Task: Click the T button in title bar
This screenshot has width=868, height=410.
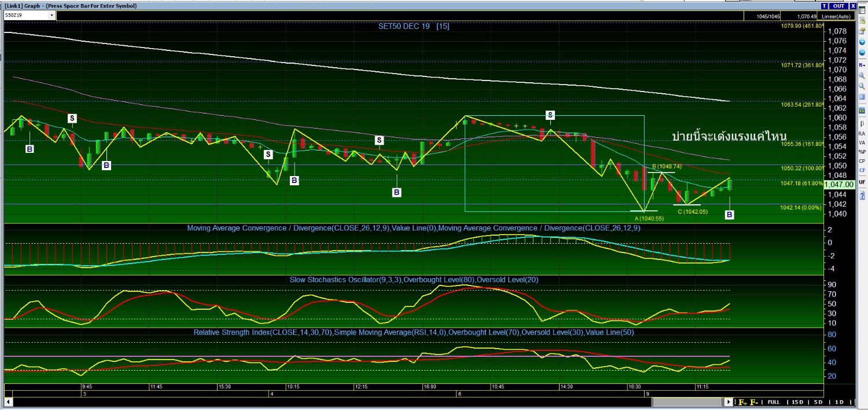Action: (x=825, y=6)
